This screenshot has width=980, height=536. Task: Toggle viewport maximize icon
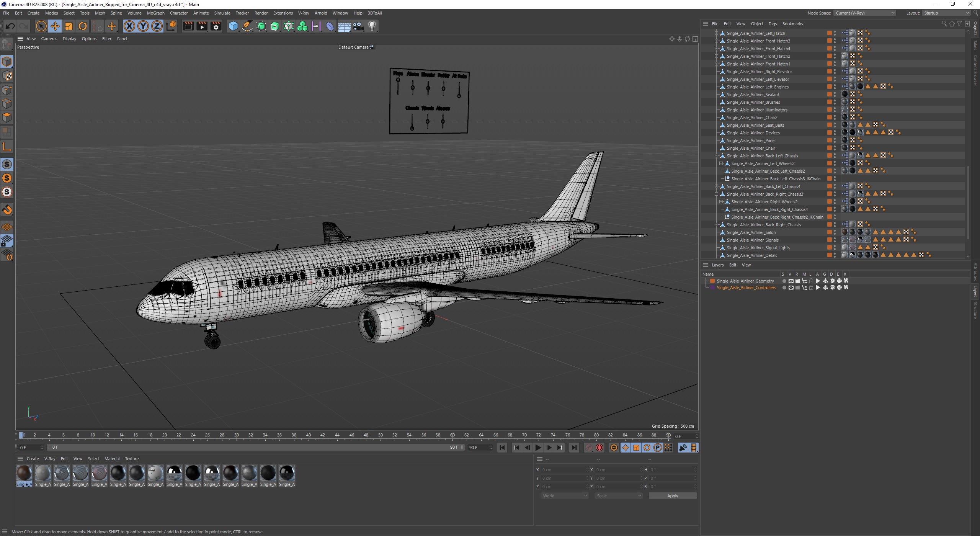click(695, 39)
